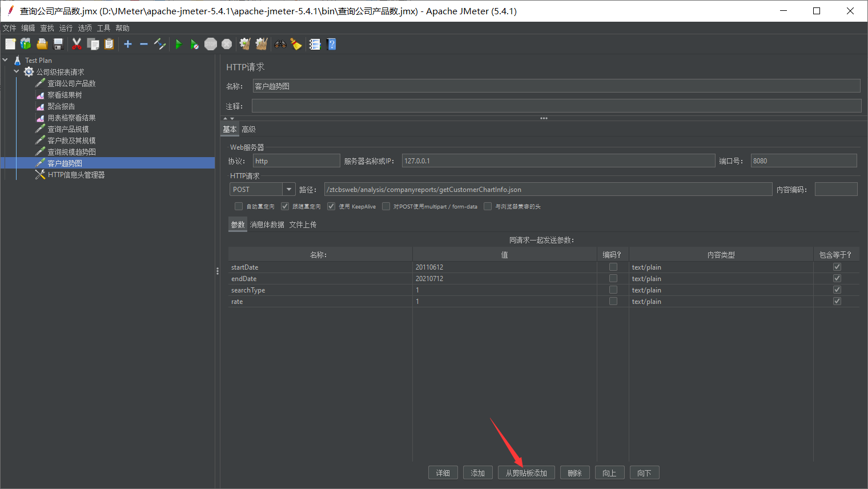
Task: Click the server name or IP field
Action: tap(558, 161)
